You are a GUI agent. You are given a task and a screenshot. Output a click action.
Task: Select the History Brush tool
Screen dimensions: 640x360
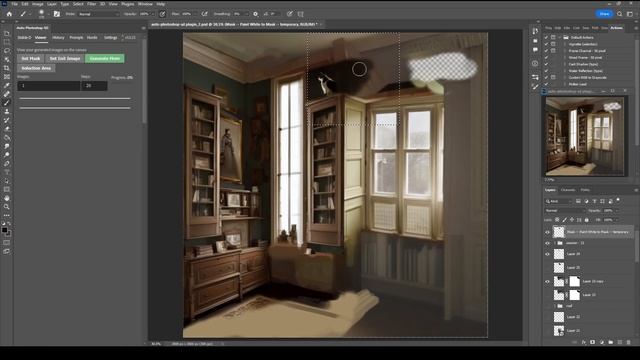(x=7, y=120)
